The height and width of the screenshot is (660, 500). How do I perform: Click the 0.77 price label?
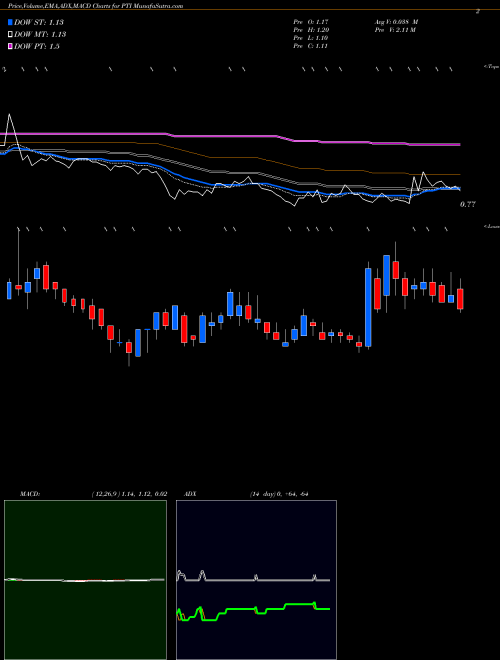point(468,204)
